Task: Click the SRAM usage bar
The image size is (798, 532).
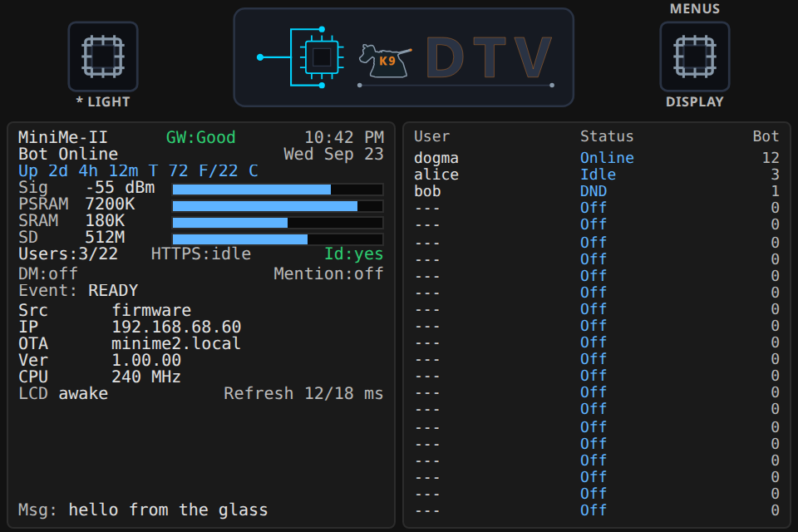Action: (278, 223)
